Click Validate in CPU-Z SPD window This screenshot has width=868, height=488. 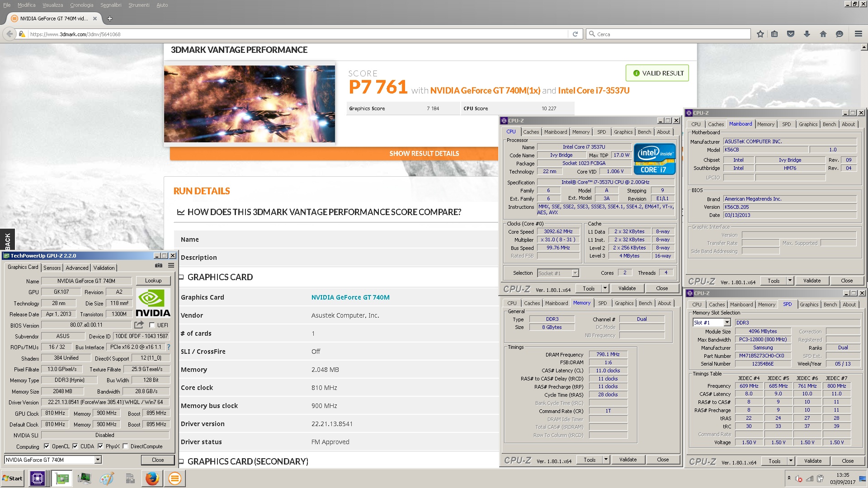(813, 461)
